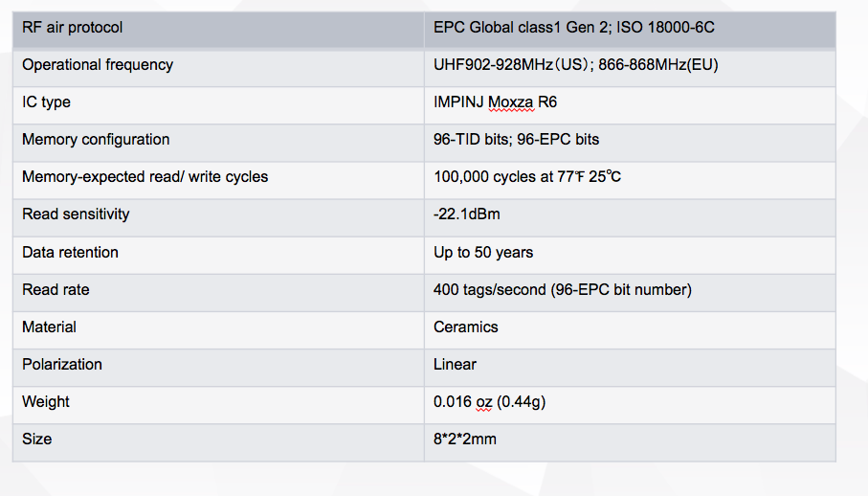Viewport: 868px width, 496px height.
Task: Select the 'Data retention' row label
Action: (70, 253)
